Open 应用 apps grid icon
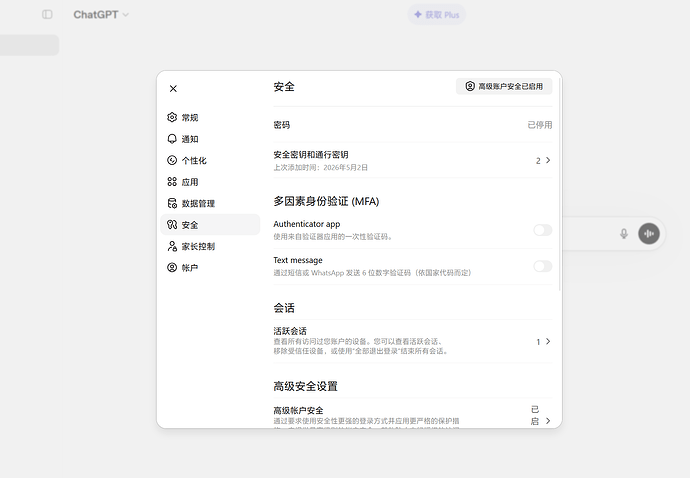This screenshot has width=690, height=478. pyautogui.click(x=172, y=181)
